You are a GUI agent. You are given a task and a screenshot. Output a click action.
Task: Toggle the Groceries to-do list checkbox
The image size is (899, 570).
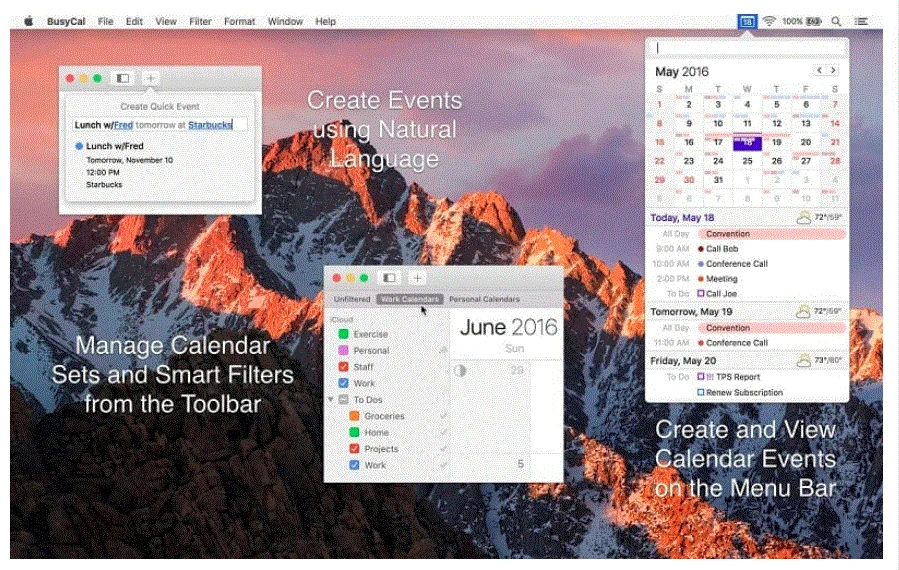click(x=354, y=416)
